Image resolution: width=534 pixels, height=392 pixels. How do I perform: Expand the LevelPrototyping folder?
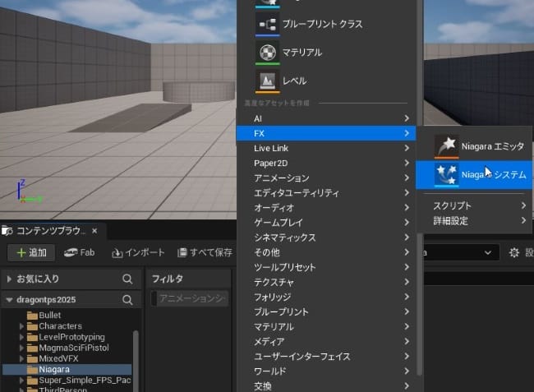coord(22,337)
